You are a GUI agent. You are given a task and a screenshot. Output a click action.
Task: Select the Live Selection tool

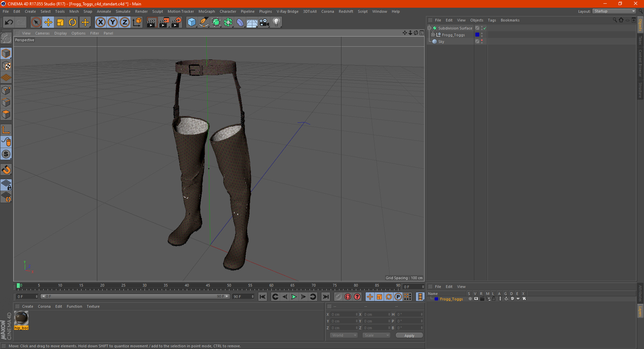coord(36,22)
